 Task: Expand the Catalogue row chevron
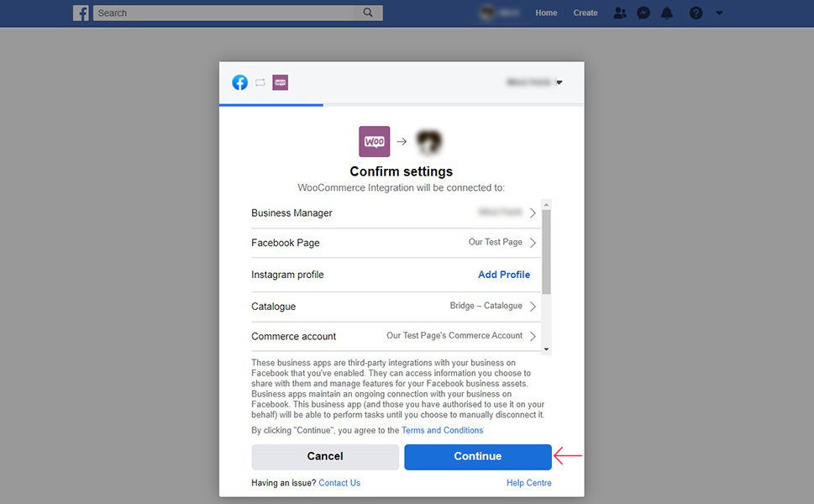533,307
